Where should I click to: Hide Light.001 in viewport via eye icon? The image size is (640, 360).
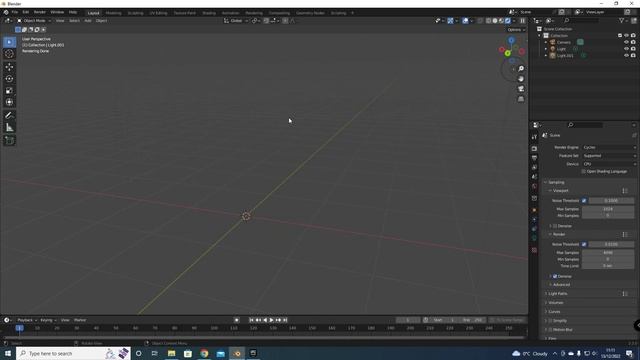coord(626,55)
